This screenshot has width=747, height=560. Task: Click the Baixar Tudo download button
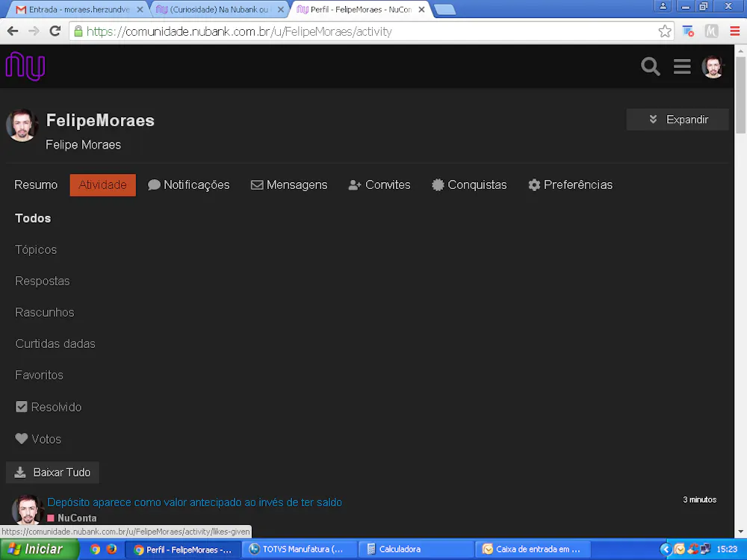coord(52,473)
